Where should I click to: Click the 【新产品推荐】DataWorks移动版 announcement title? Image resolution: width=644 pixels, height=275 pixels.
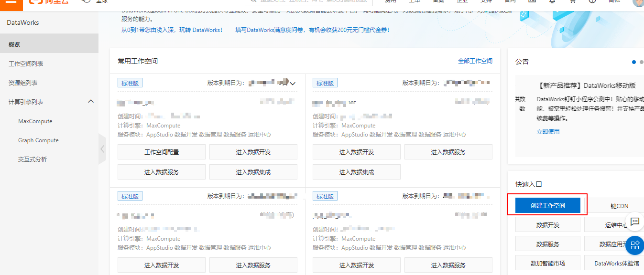pyautogui.click(x=587, y=85)
